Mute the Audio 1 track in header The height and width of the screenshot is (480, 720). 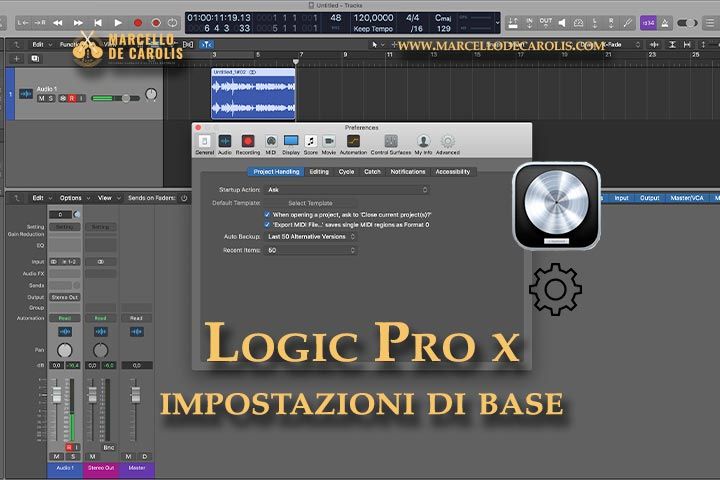[x=42, y=98]
